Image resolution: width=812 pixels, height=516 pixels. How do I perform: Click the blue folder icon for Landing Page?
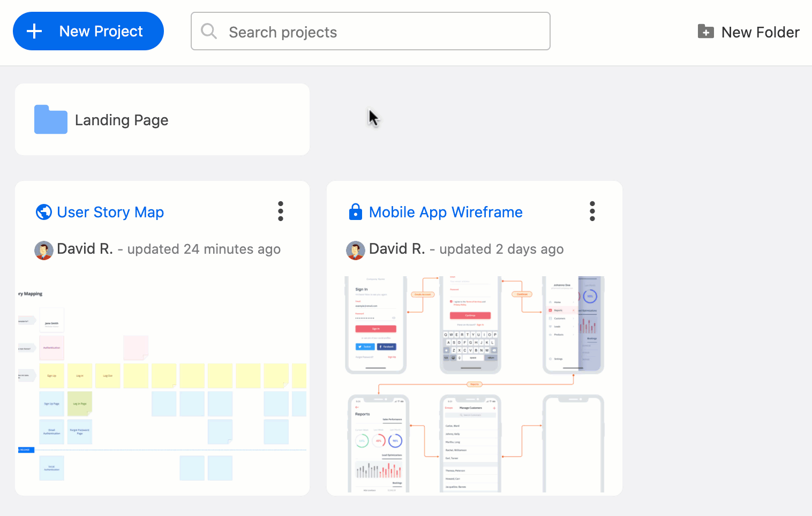50,119
